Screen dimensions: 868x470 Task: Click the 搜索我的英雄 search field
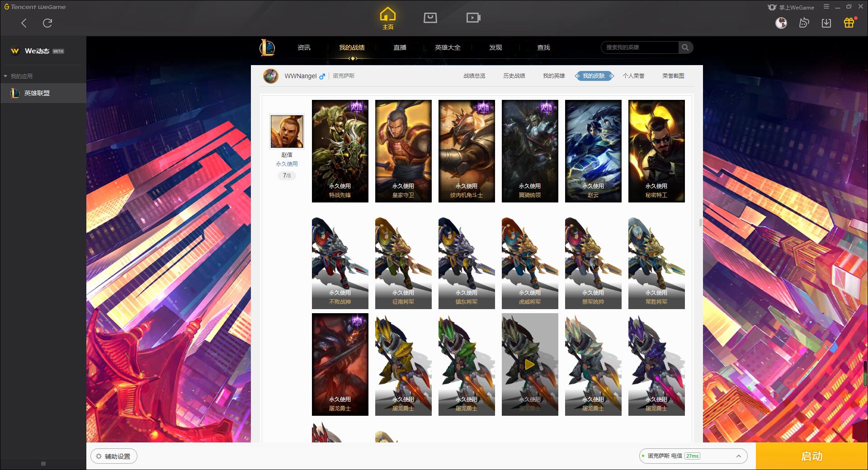click(640, 47)
